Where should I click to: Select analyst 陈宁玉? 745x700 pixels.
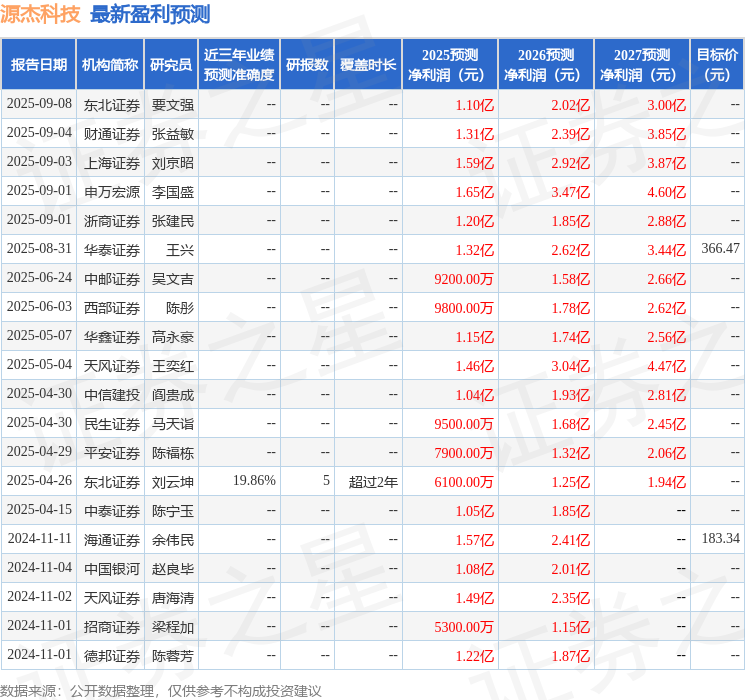pyautogui.click(x=173, y=511)
